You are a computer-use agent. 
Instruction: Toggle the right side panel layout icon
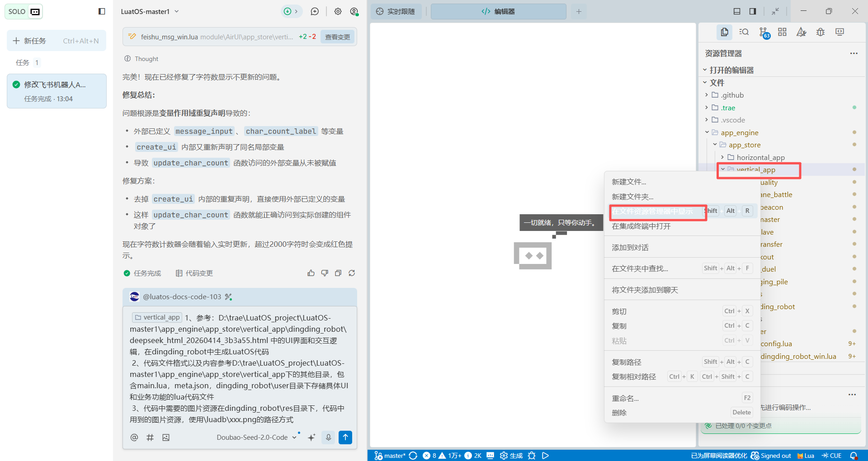[753, 11]
